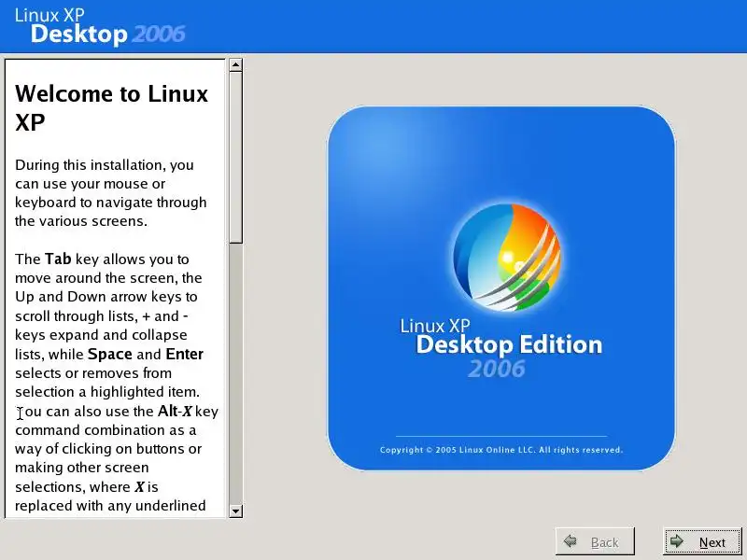Click the scrollbar trough below the thumb
The image size is (747, 560).
coord(235,374)
